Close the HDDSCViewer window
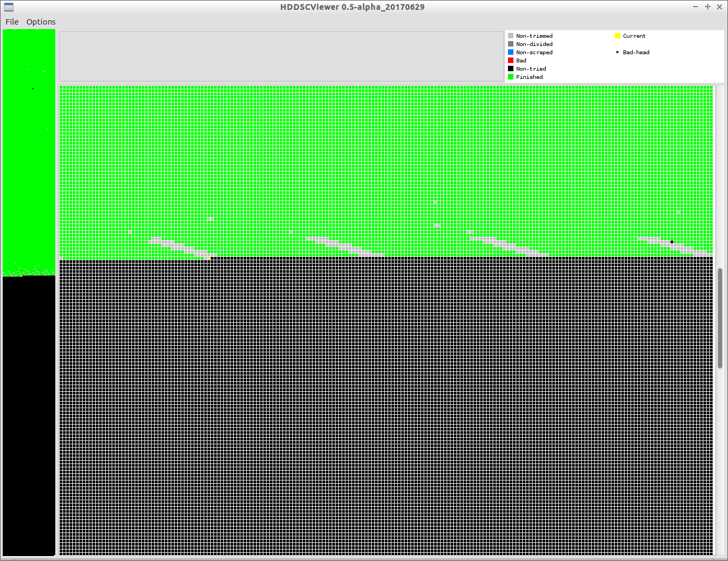This screenshot has height=561, width=728. [x=719, y=7]
